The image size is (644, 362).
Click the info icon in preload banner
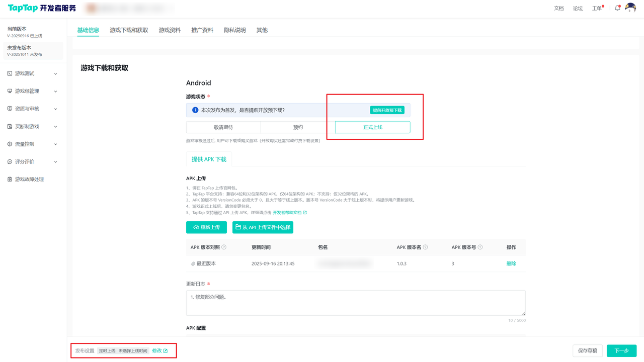195,110
